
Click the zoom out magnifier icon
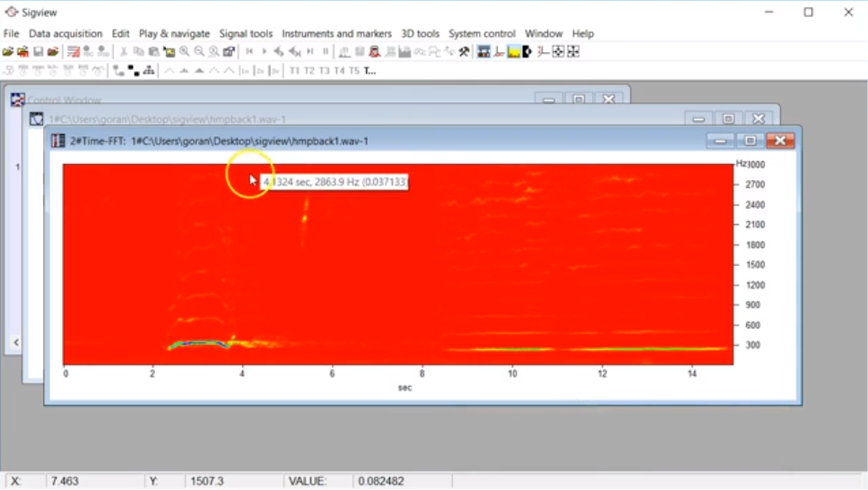[199, 52]
